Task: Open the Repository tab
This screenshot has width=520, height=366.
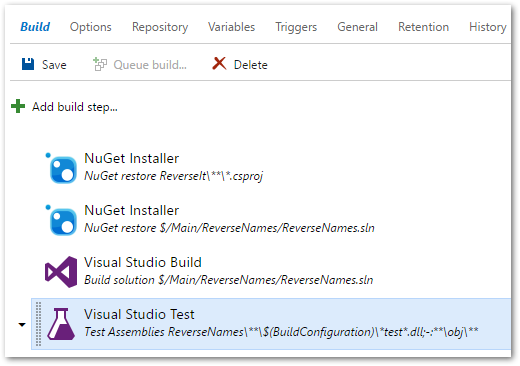Action: pyautogui.click(x=160, y=27)
